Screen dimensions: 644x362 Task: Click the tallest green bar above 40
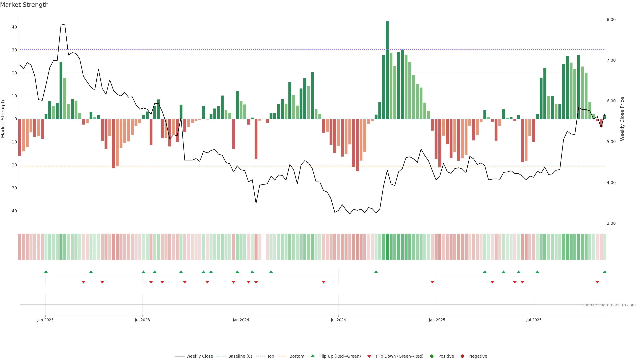pyautogui.click(x=387, y=70)
